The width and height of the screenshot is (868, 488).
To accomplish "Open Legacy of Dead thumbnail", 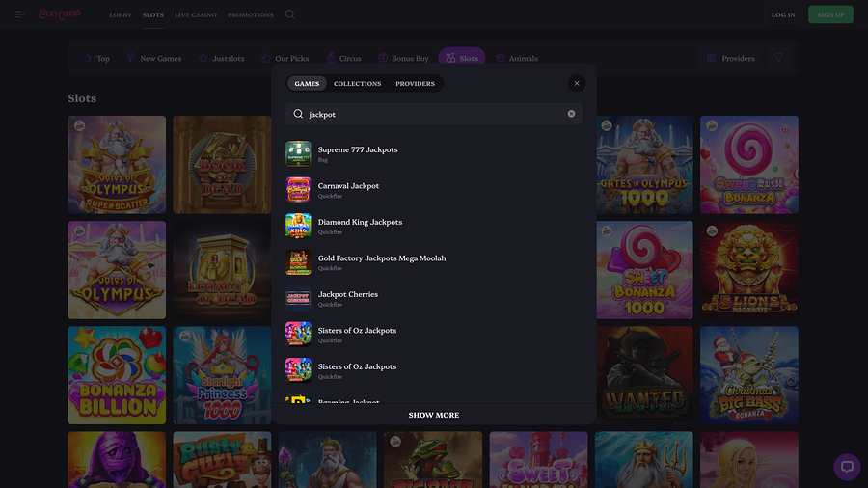I will click(222, 270).
